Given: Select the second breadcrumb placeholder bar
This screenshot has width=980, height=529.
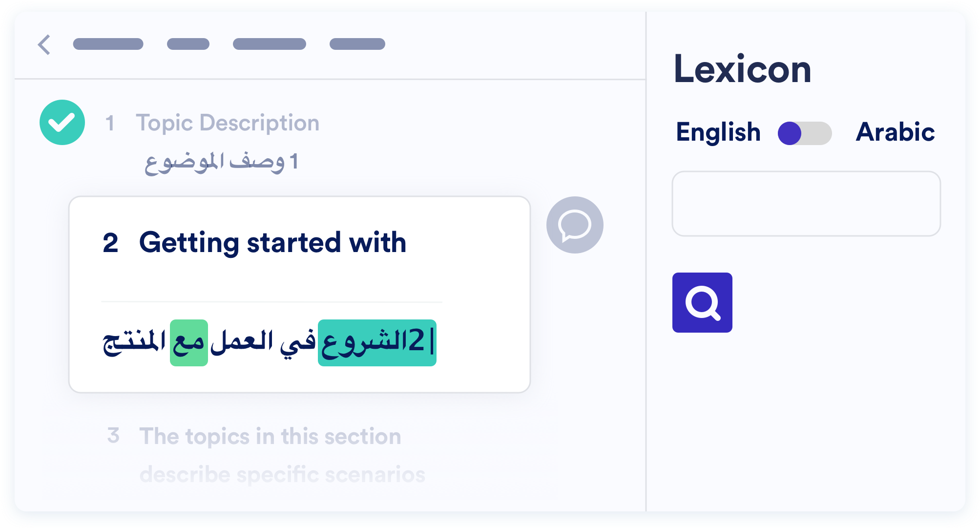Looking at the screenshot, I should (188, 44).
